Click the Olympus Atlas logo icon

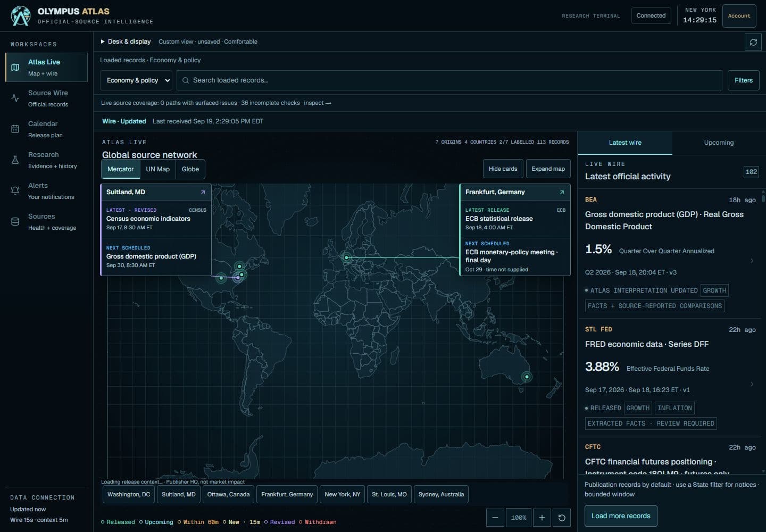pos(21,16)
